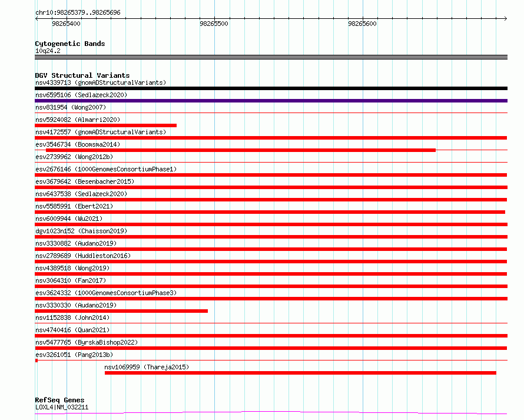Open esv2676146 (1000GenomesConsortiumPhase1) label

point(106,169)
